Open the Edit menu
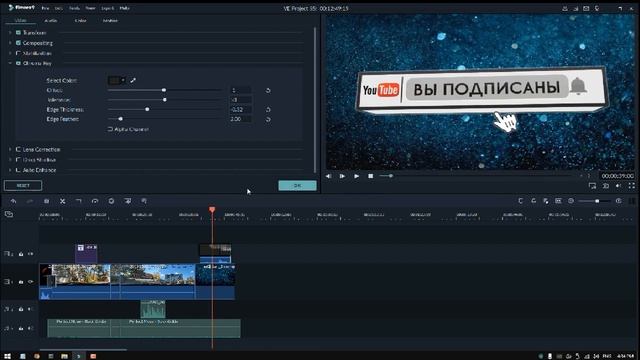 pos(59,8)
